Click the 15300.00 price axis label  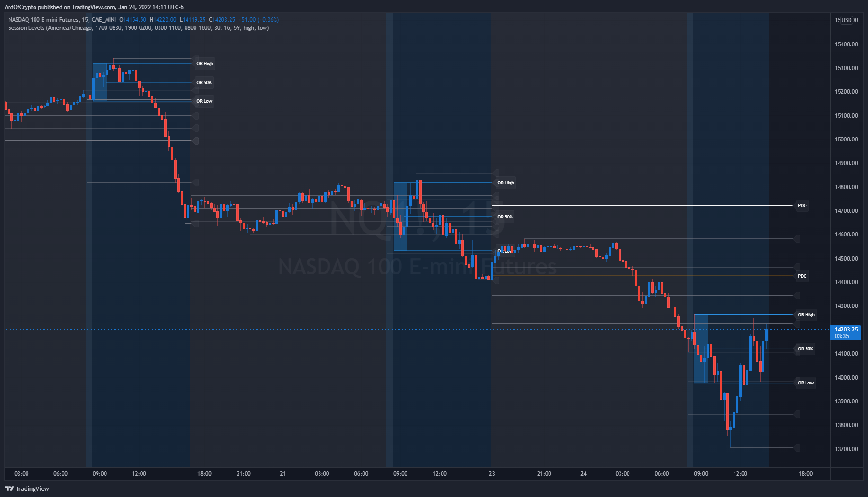tap(846, 68)
